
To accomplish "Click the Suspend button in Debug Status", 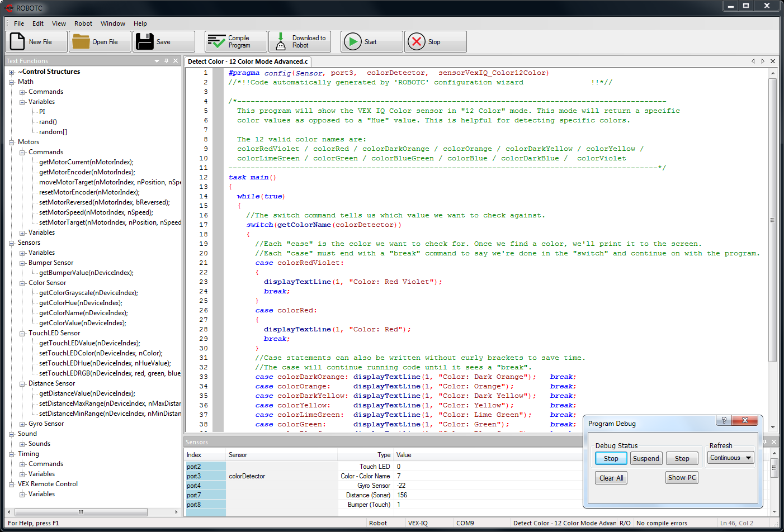I will pyautogui.click(x=646, y=458).
